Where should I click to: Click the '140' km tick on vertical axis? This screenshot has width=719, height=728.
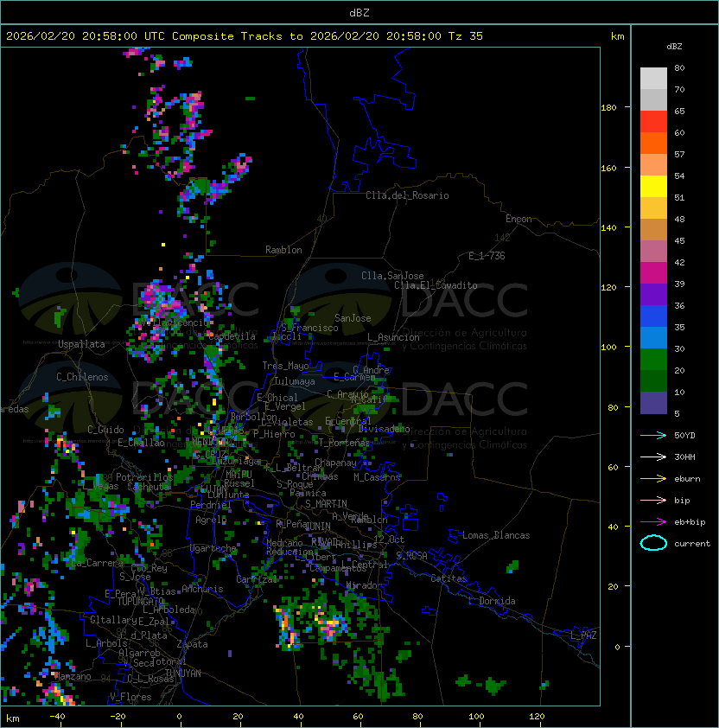(x=608, y=228)
